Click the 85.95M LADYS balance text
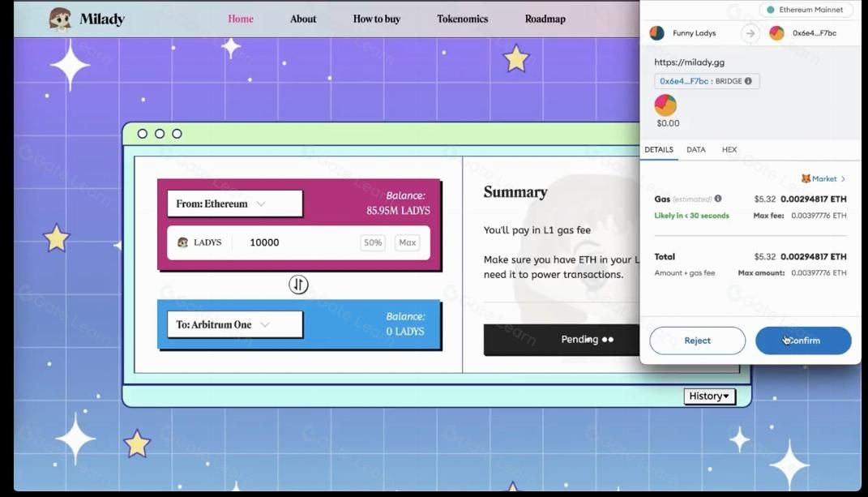The image size is (868, 497). pos(398,211)
